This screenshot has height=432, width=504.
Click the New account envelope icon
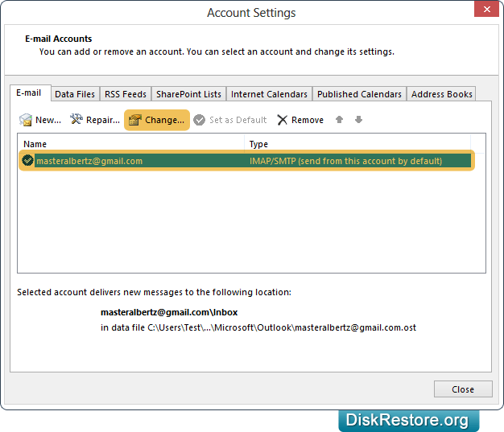pyautogui.click(x=26, y=120)
